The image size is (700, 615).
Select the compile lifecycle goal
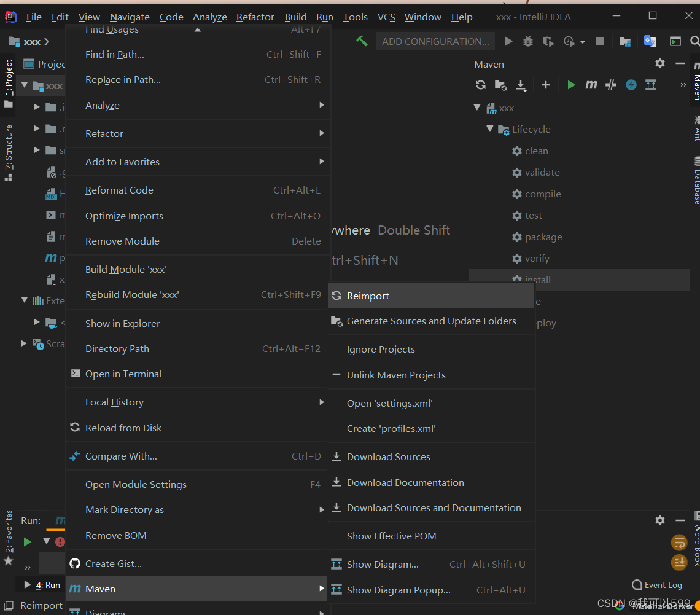[542, 194]
